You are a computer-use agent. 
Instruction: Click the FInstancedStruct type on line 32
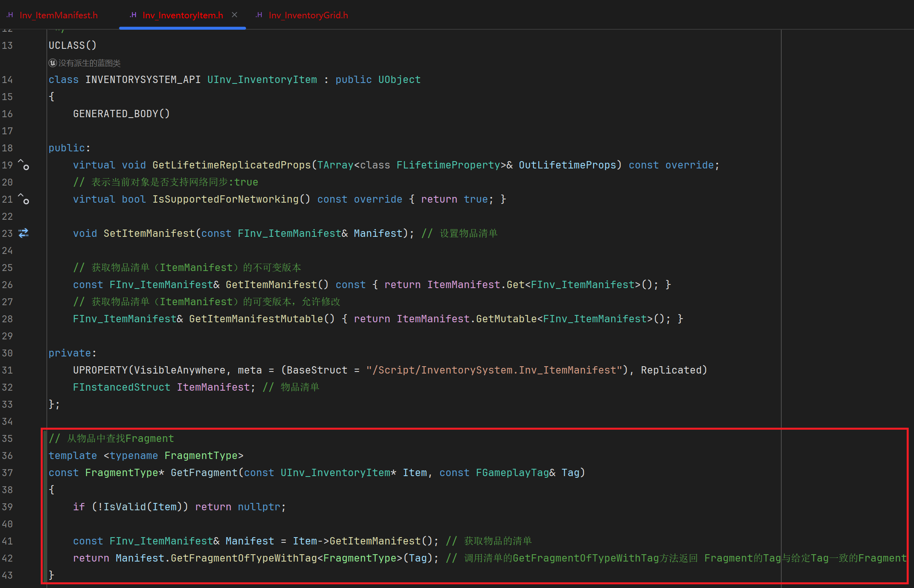(121, 387)
